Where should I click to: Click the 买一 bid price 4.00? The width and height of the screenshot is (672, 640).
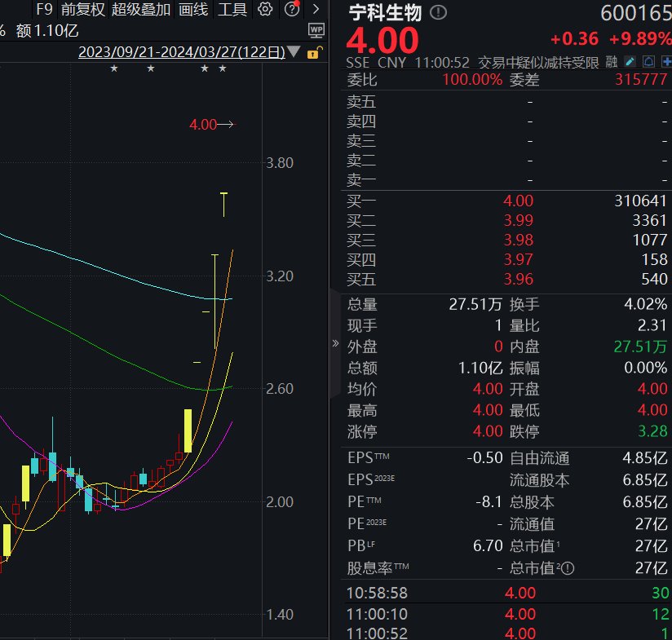pos(518,201)
